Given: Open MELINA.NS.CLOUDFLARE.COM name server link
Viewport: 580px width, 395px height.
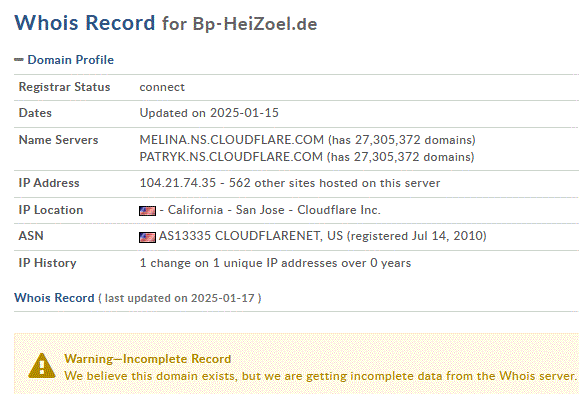Looking at the screenshot, I should 232,140.
